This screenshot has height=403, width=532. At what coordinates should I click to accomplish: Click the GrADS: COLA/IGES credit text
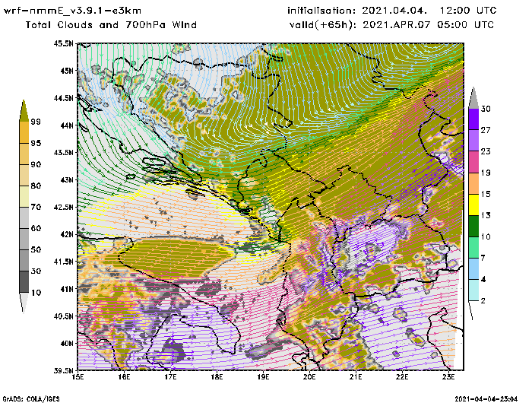[x=31, y=399]
